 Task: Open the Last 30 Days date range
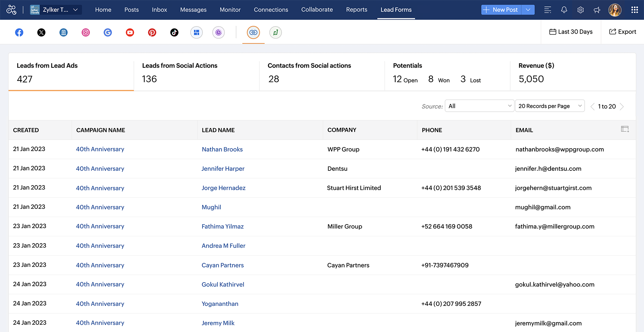click(x=571, y=32)
